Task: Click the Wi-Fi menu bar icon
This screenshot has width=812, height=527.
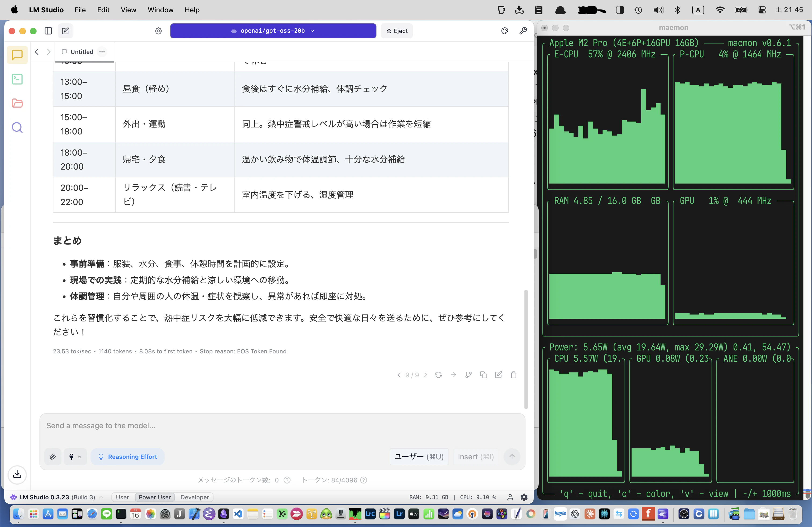Action: pos(720,10)
